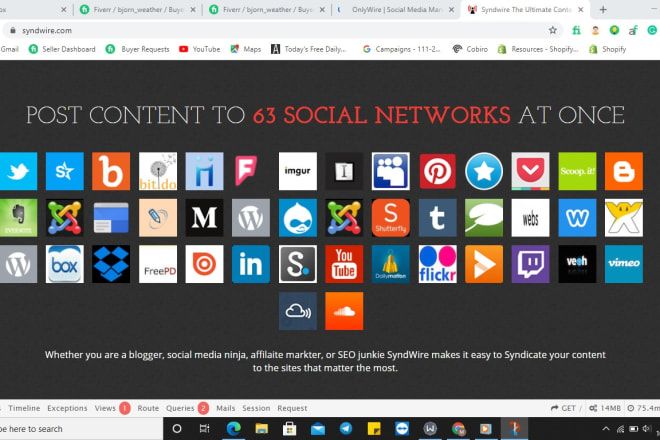Bookmark this page with the star
Image resolution: width=660 pixels, height=440 pixels.
point(553,30)
